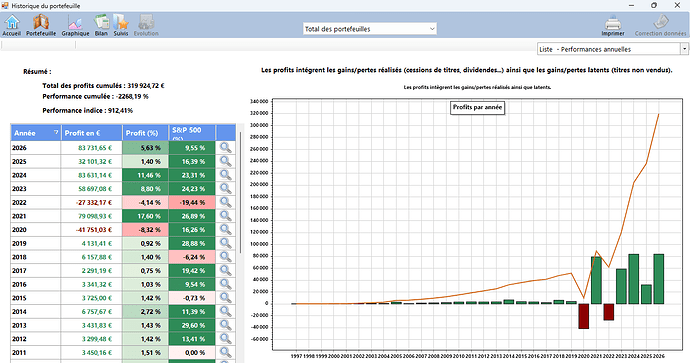
Task: Select the 6 757,67 € profit cell
Action: [x=92, y=312]
